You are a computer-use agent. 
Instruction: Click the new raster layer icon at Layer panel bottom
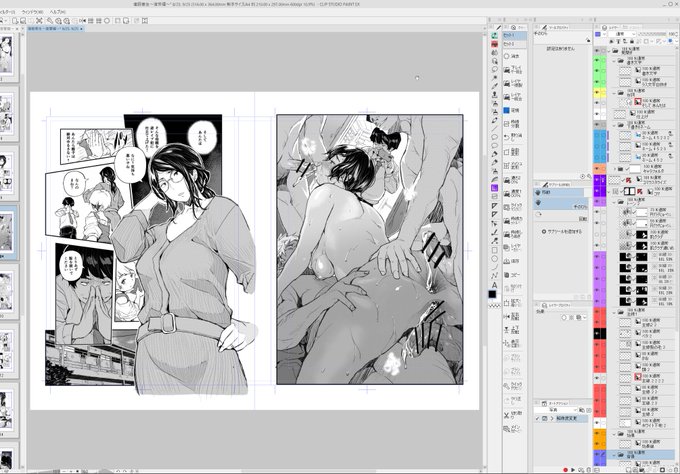coord(629,470)
